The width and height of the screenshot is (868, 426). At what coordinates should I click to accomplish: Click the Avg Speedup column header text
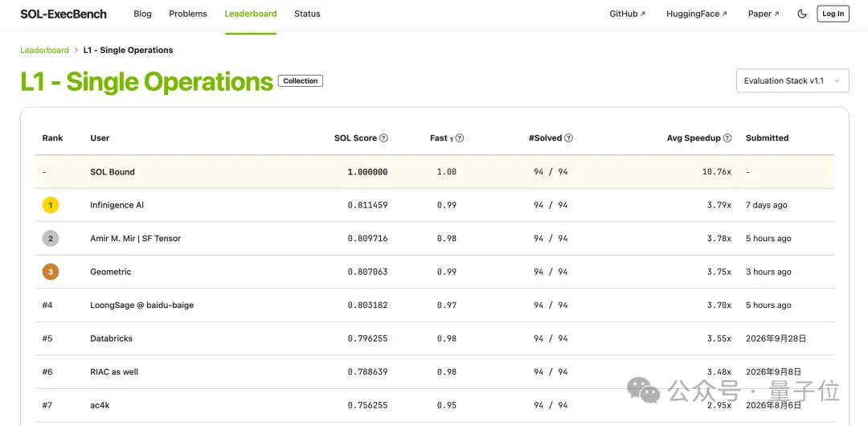[x=694, y=138]
